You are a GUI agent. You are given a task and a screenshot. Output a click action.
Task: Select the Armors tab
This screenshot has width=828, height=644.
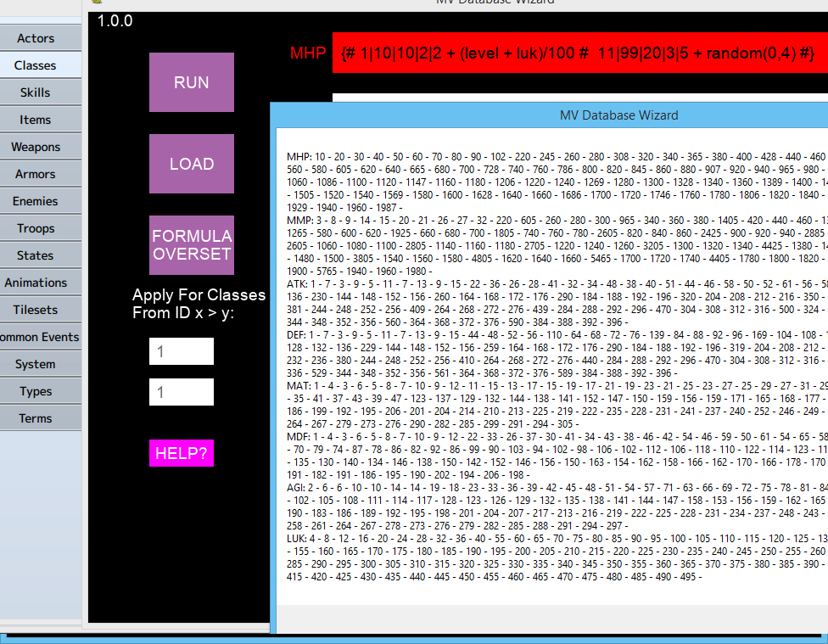click(34, 173)
